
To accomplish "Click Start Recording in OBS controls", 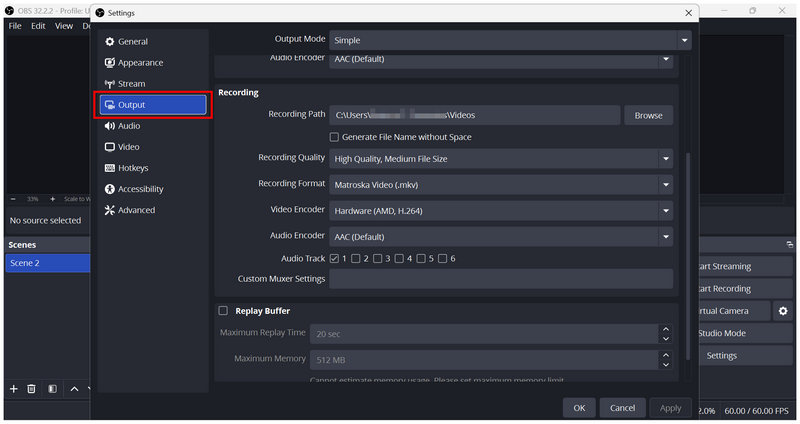I will point(745,289).
